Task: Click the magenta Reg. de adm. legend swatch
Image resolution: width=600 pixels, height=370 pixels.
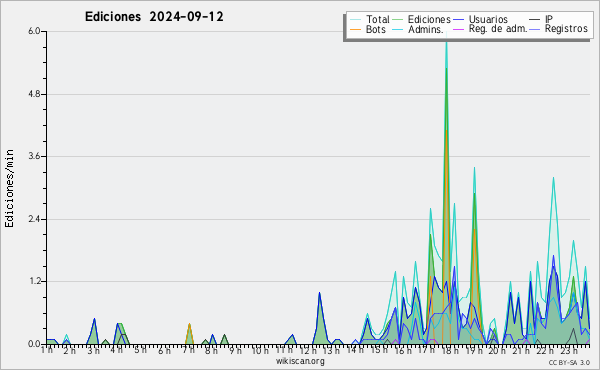Action: point(458,29)
